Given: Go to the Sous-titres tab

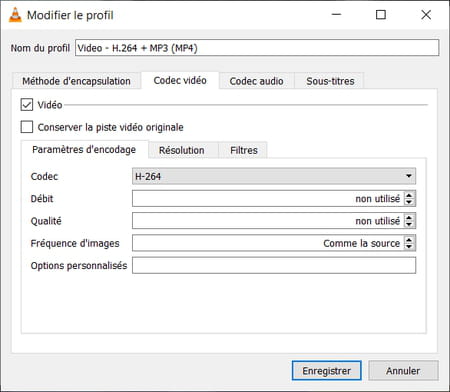Looking at the screenshot, I should tap(330, 81).
